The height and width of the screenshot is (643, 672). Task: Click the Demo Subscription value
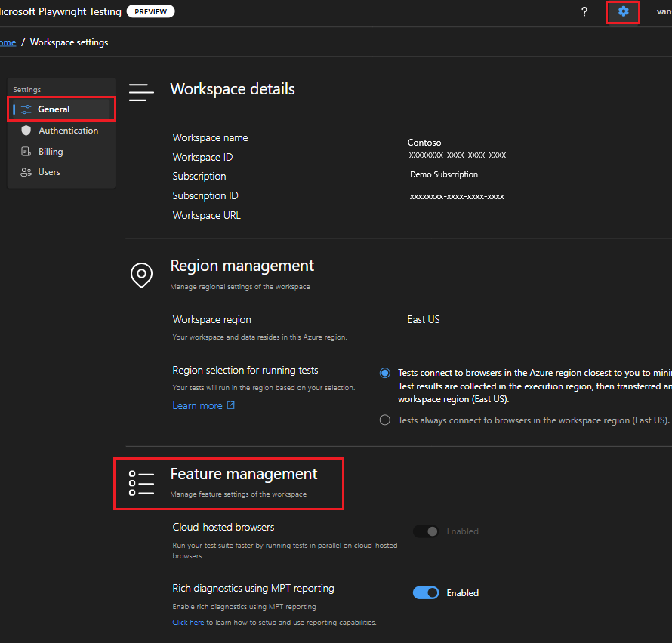tap(443, 174)
